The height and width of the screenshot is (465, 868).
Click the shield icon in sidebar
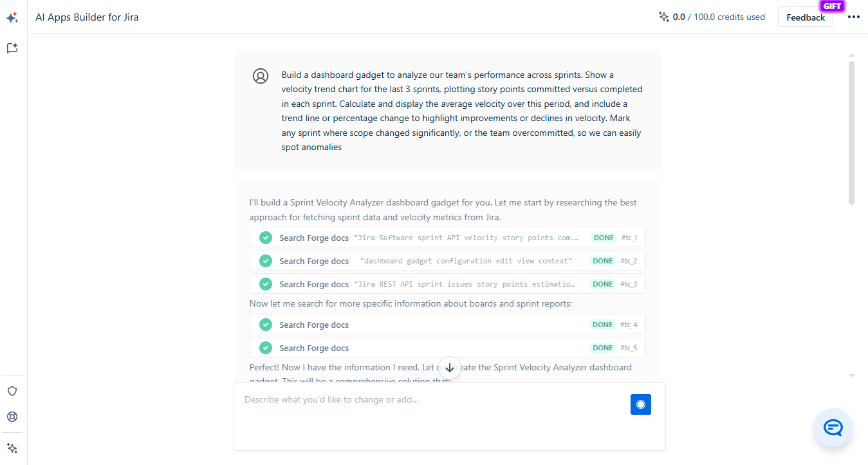[x=12, y=391]
